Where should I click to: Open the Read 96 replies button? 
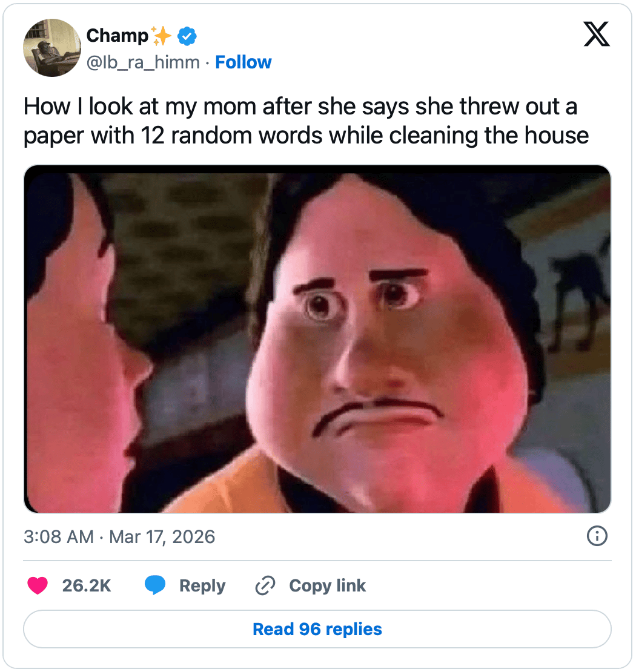tap(317, 629)
